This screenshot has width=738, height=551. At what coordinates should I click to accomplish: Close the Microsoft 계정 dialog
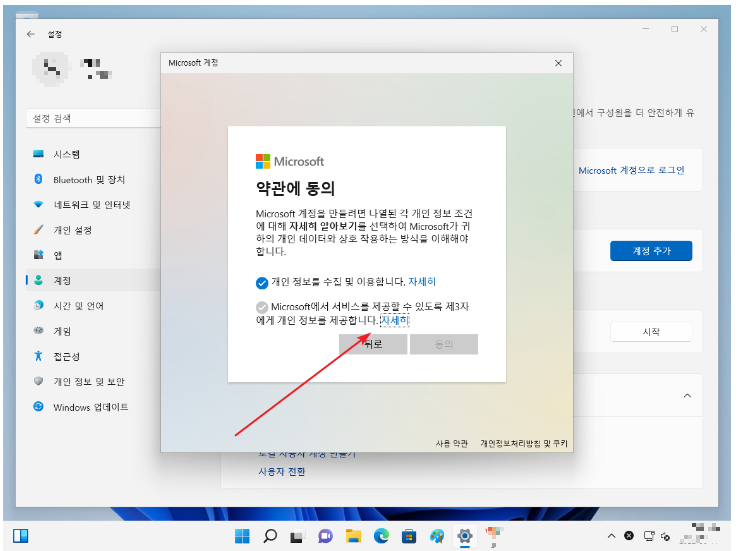tap(558, 63)
